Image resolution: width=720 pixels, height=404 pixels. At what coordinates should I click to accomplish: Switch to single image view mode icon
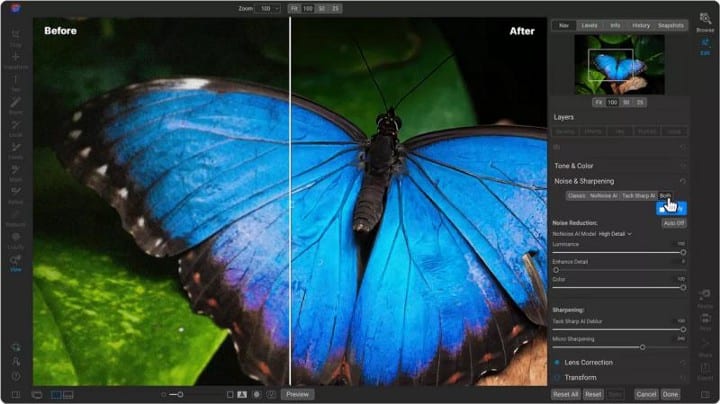[x=56, y=394]
